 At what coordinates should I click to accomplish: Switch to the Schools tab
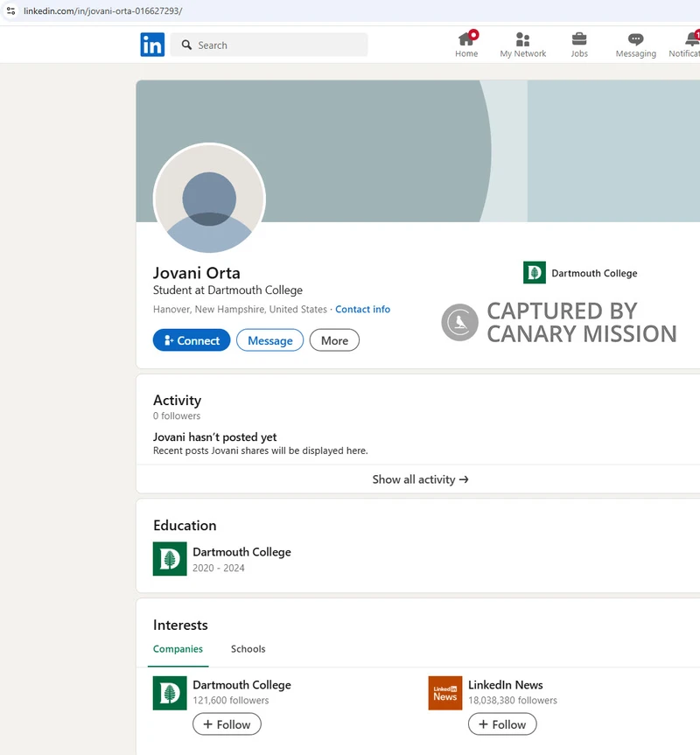248,649
